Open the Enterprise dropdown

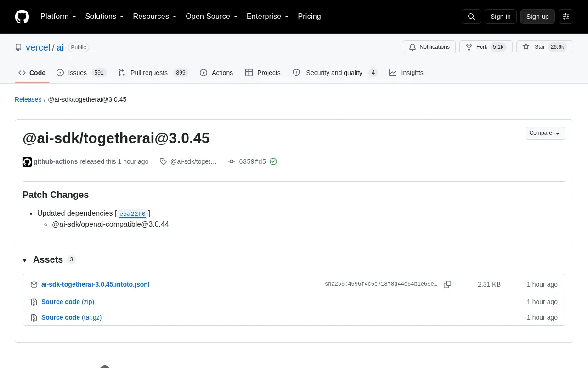(x=268, y=17)
